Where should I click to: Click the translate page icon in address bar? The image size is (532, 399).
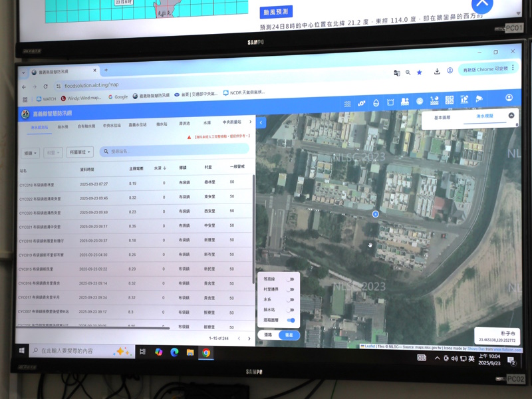click(x=396, y=73)
